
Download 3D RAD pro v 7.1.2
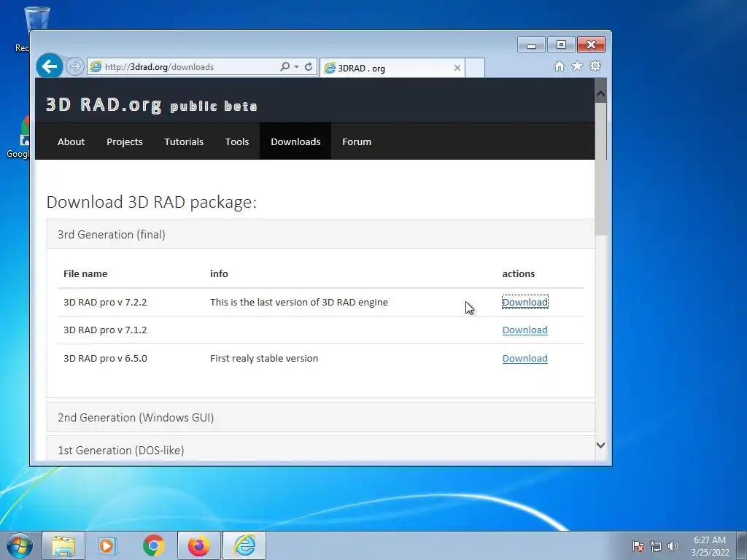click(x=525, y=330)
